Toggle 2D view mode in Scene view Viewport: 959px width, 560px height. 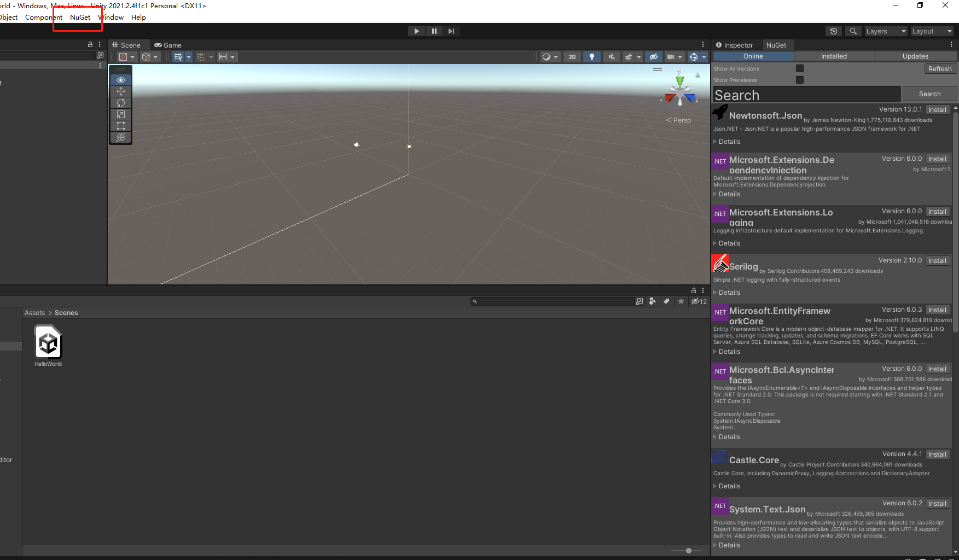click(x=572, y=56)
